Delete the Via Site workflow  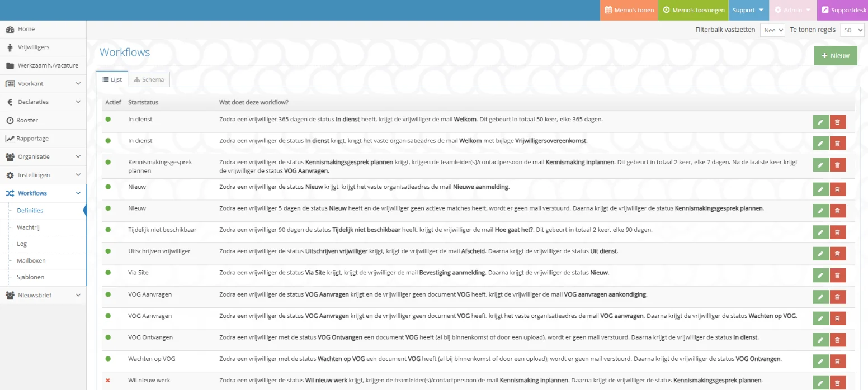[x=837, y=275]
